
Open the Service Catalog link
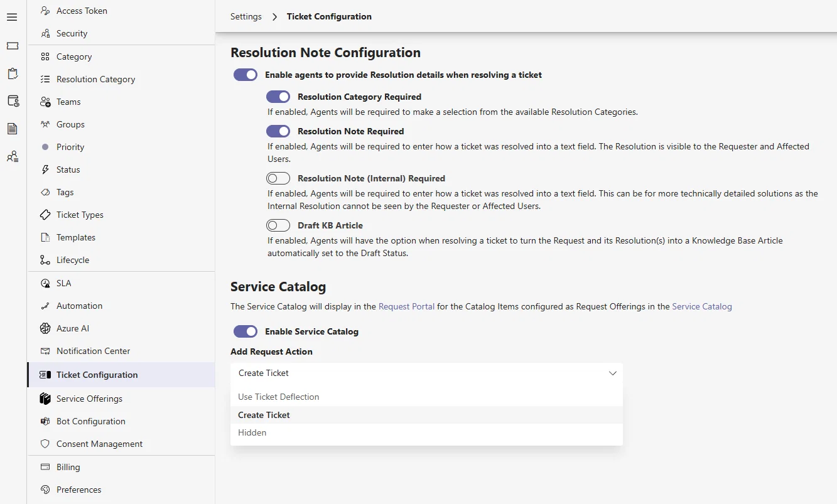click(702, 306)
